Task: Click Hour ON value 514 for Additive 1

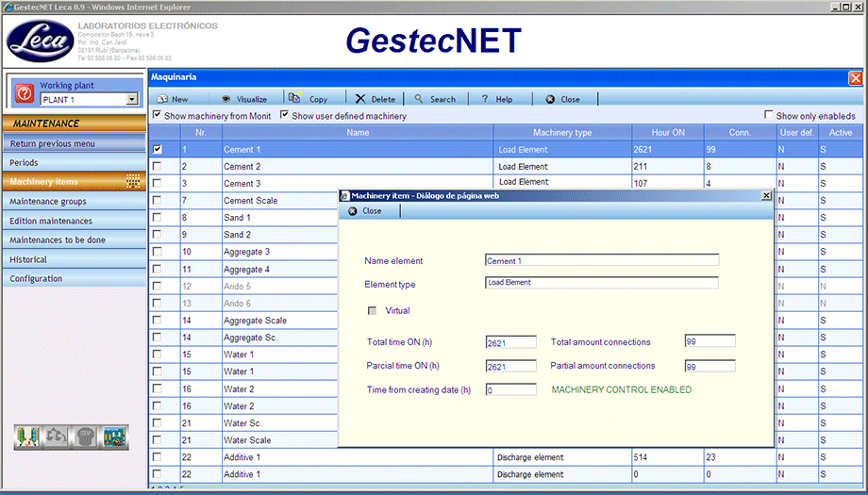Action: [641, 457]
